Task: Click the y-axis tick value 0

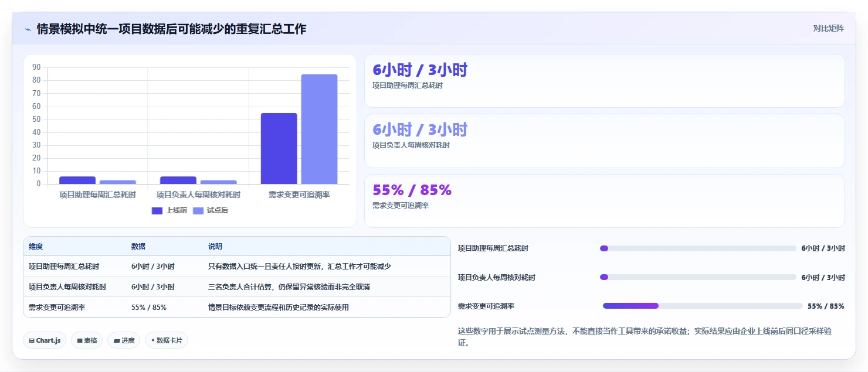Action: click(39, 184)
